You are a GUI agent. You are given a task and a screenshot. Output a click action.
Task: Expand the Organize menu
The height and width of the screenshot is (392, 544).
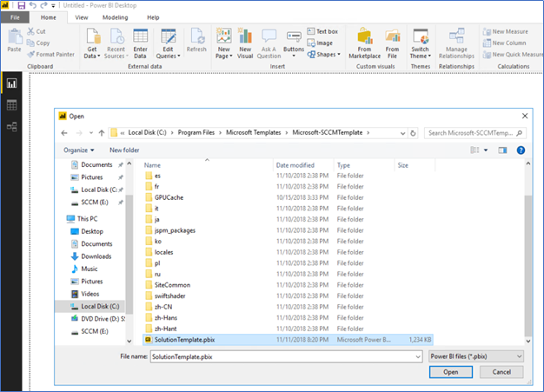pos(79,150)
